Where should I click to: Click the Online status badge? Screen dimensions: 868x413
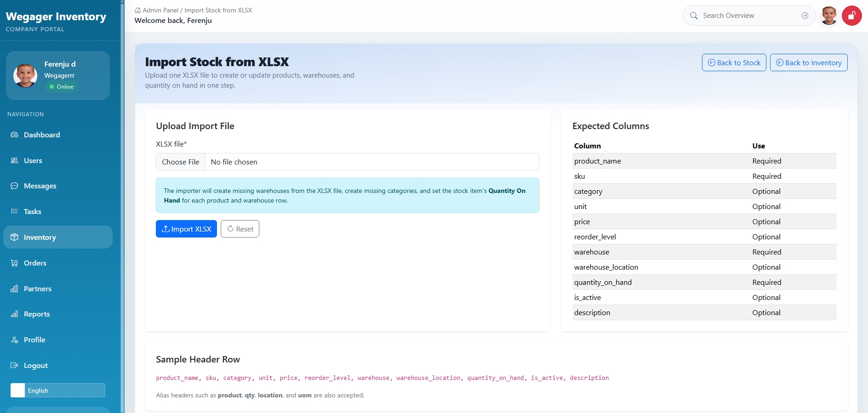pos(62,86)
